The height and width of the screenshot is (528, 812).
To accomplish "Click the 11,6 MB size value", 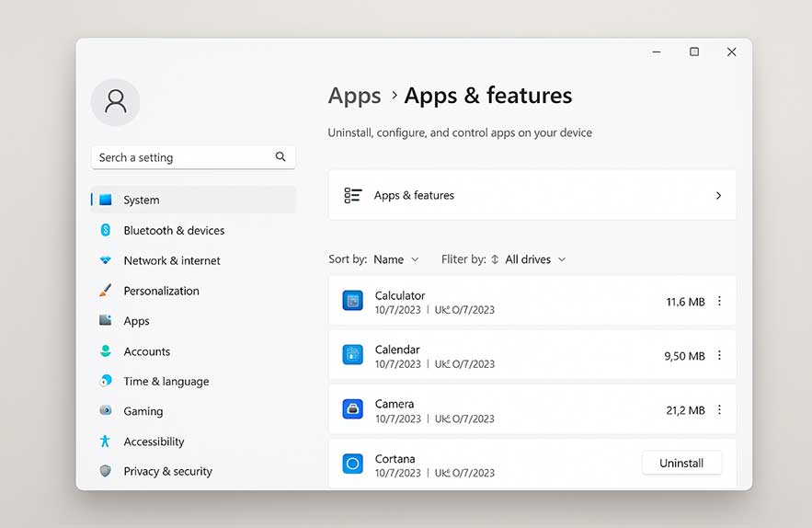I will pos(685,302).
